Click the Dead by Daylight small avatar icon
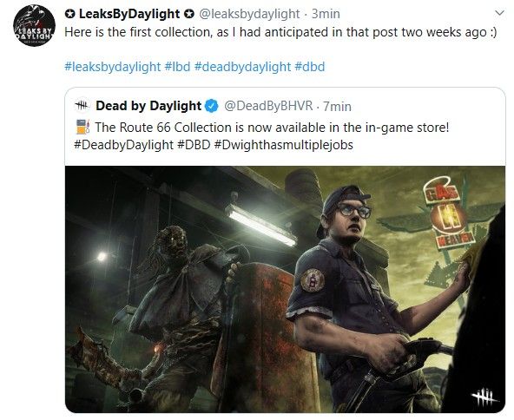The height and width of the screenshot is (420, 514). point(82,106)
